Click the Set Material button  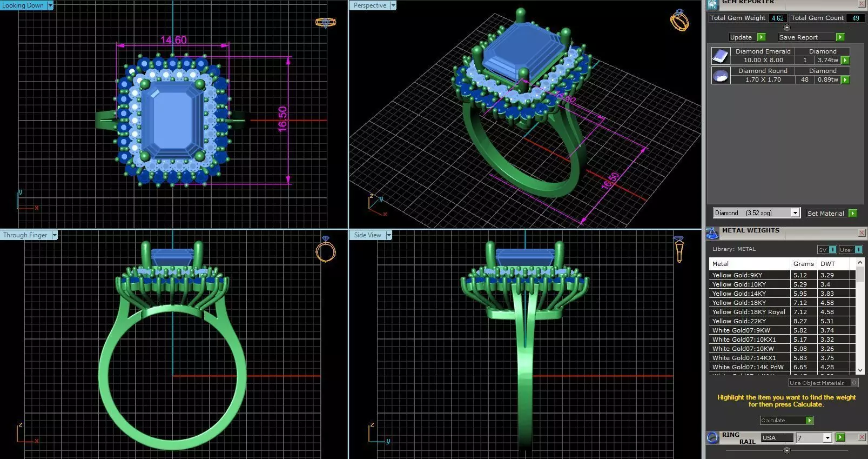(x=825, y=214)
